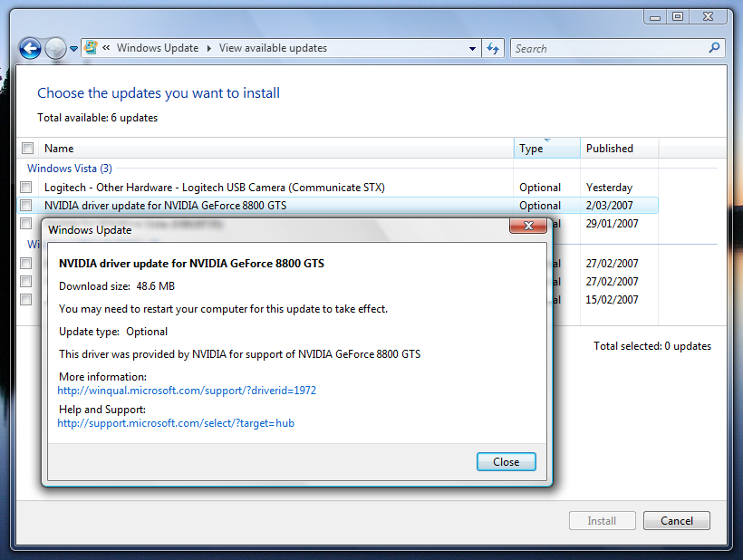Viewport: 743px width, 560px height.
Task: Sort by the Type column header
Action: coord(546,149)
